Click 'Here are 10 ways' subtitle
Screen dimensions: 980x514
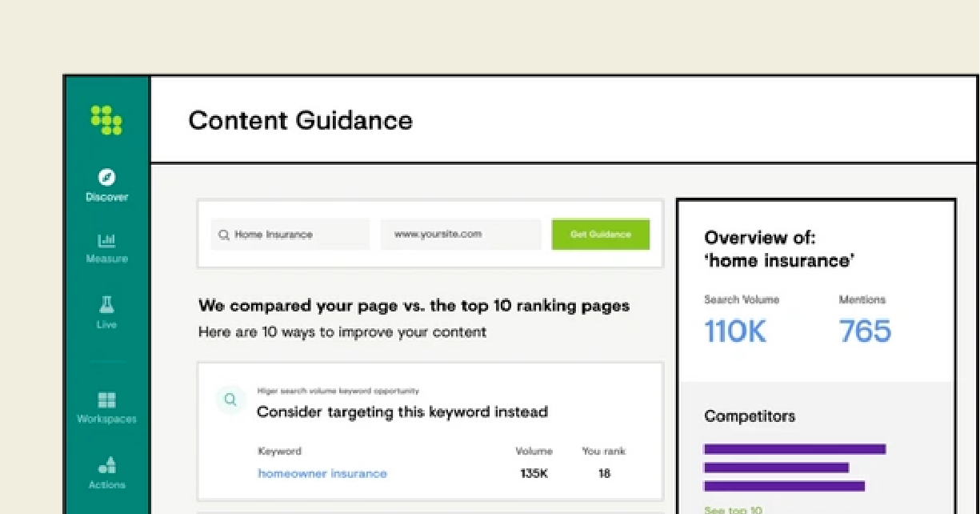[x=342, y=332]
